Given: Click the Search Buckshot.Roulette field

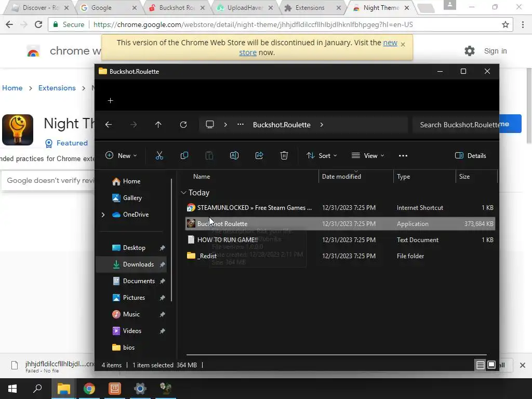Looking at the screenshot, I should (455, 125).
